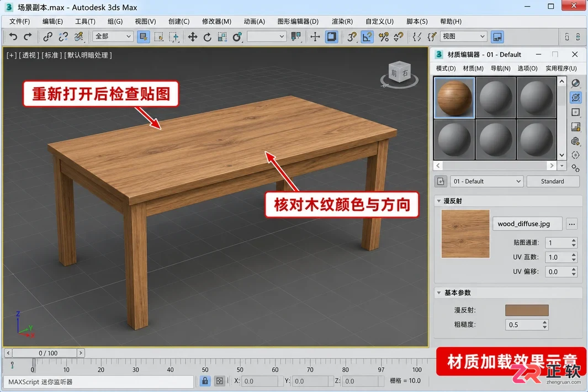The width and height of the screenshot is (588, 392).
Task: Open the 默认明暗处理 shading label menu
Action: pyautogui.click(x=88, y=55)
